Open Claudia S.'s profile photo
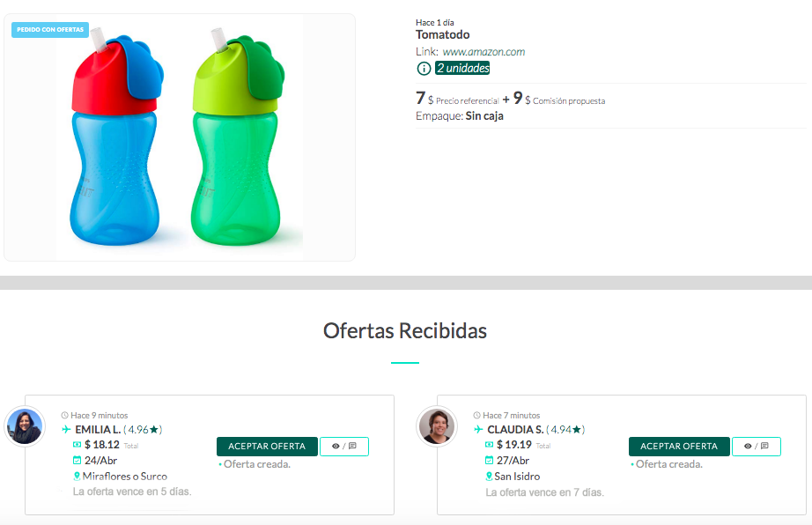The image size is (812, 525). pos(437,426)
